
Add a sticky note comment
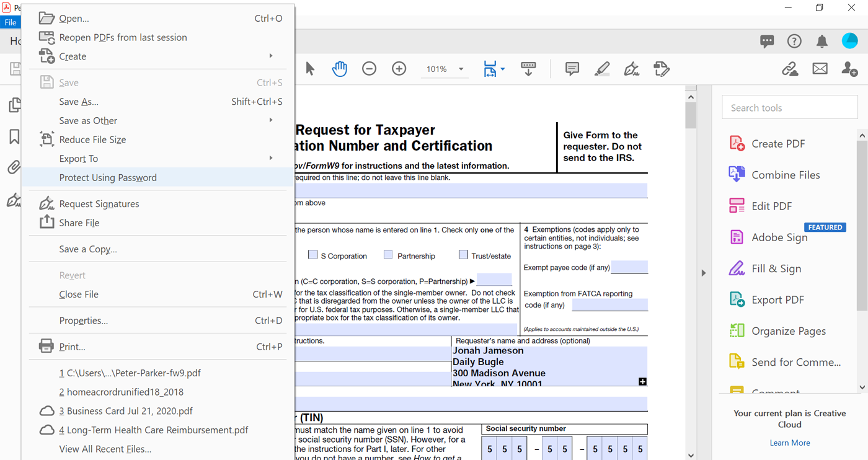(572, 69)
